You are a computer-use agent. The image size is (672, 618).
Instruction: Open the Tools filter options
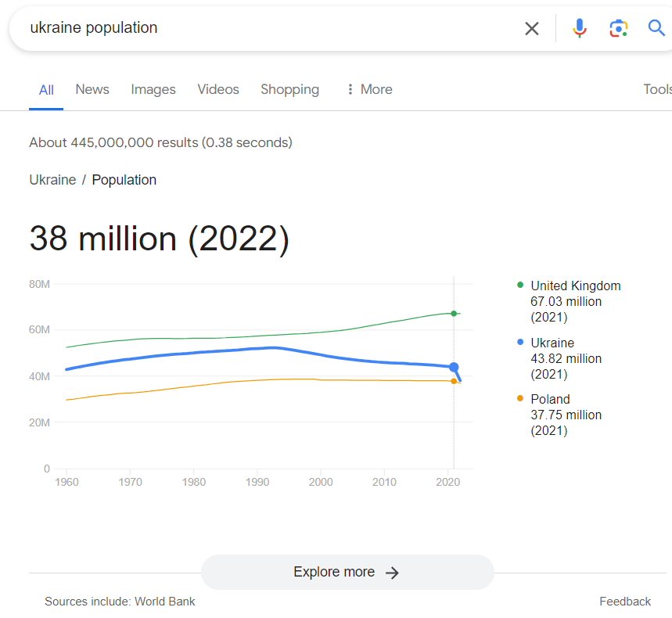657,89
